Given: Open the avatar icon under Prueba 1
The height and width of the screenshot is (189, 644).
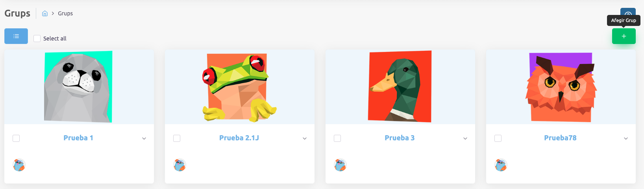Looking at the screenshot, I should pos(19,165).
